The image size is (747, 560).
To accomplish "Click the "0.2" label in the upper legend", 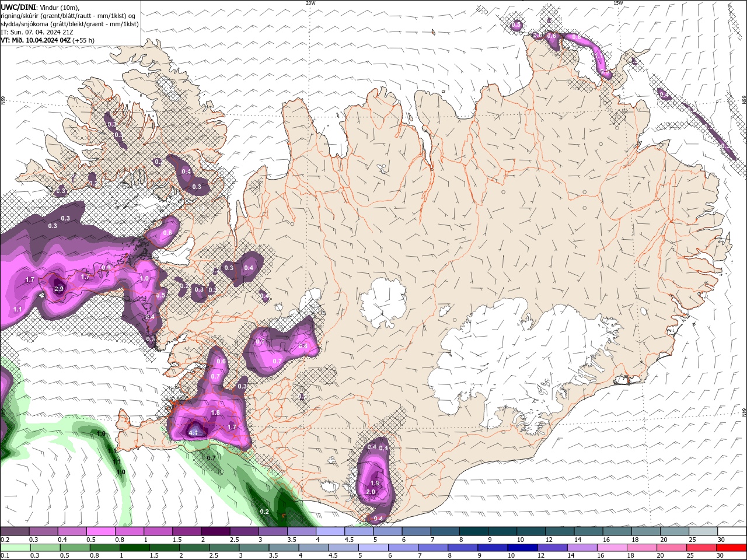I will pyautogui.click(x=5, y=540).
